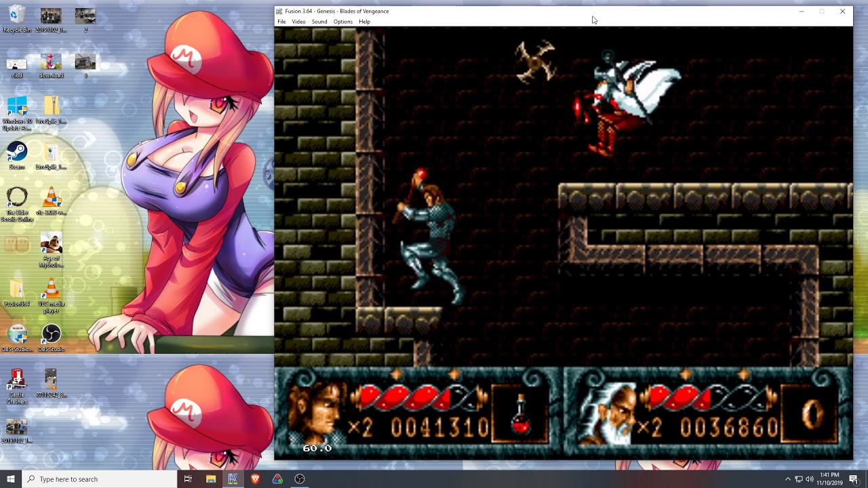
Task: Click player two score 0036860
Action: click(x=729, y=428)
